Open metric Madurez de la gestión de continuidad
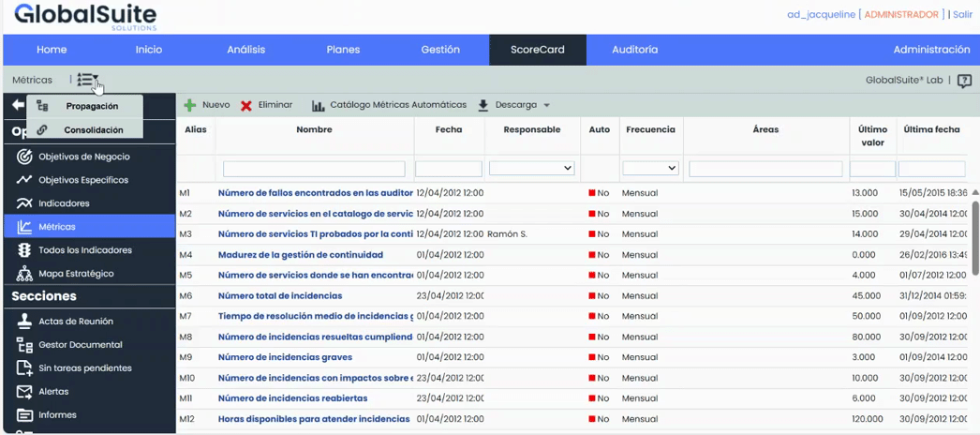980x435 pixels. [x=300, y=255]
